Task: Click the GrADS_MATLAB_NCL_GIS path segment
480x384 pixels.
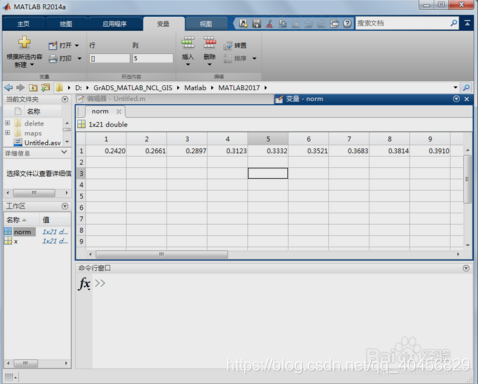Action: tap(133, 88)
